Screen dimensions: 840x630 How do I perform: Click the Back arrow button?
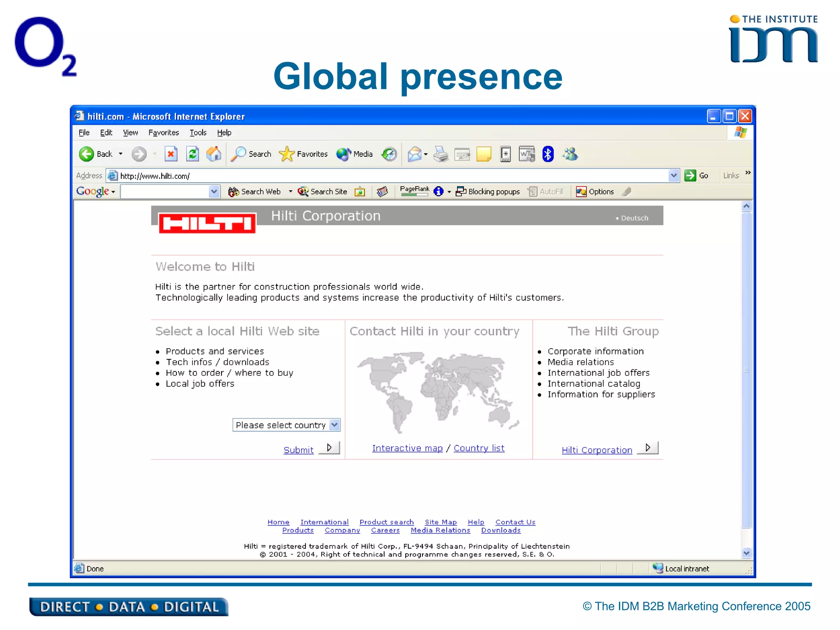[x=96, y=154]
